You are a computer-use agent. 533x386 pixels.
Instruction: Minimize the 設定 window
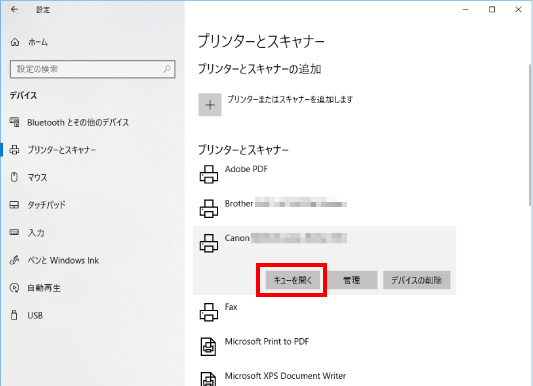pyautogui.click(x=466, y=10)
